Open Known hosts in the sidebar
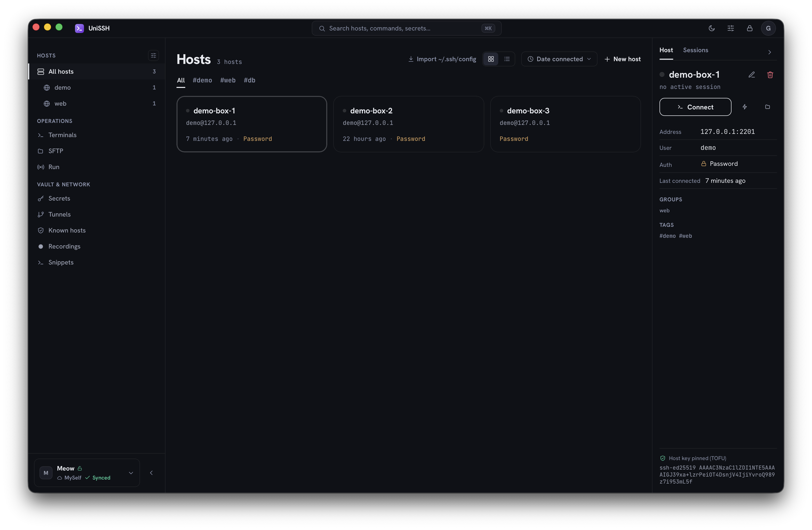Image resolution: width=812 pixels, height=530 pixels. 97,230
